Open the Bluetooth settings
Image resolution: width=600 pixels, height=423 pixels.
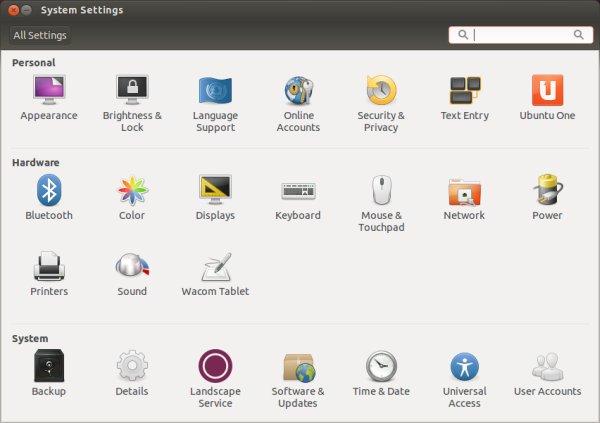(x=48, y=190)
